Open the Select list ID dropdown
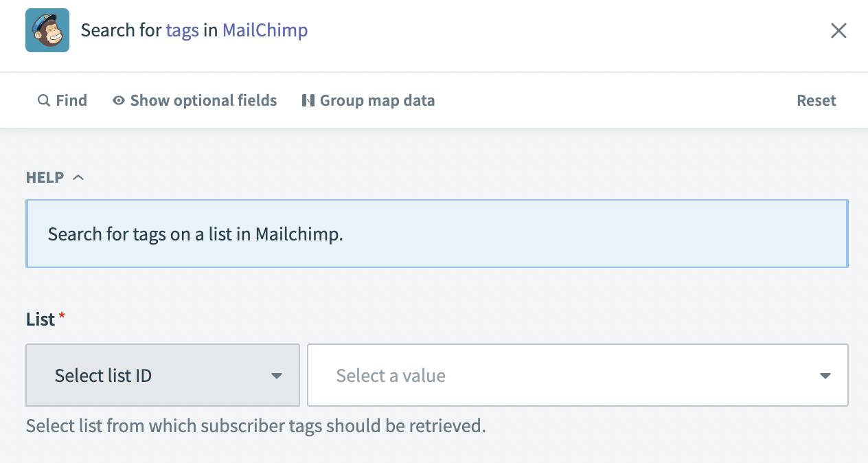The width and height of the screenshot is (868, 463). click(x=162, y=376)
